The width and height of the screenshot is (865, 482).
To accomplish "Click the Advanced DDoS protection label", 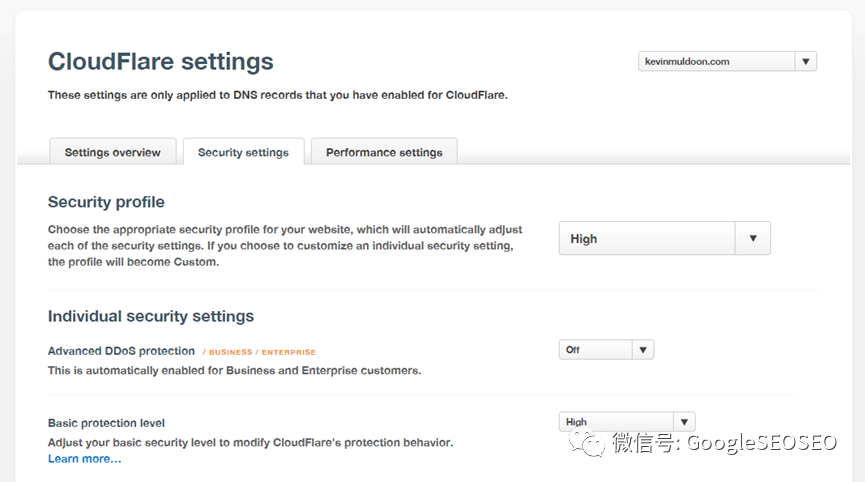I will coord(121,351).
